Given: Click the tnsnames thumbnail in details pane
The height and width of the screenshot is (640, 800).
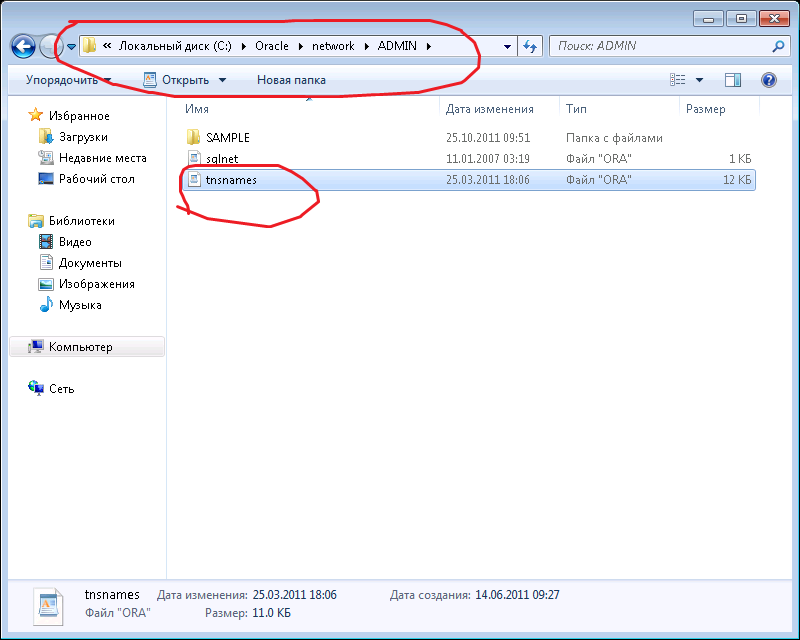Looking at the screenshot, I should [x=48, y=606].
